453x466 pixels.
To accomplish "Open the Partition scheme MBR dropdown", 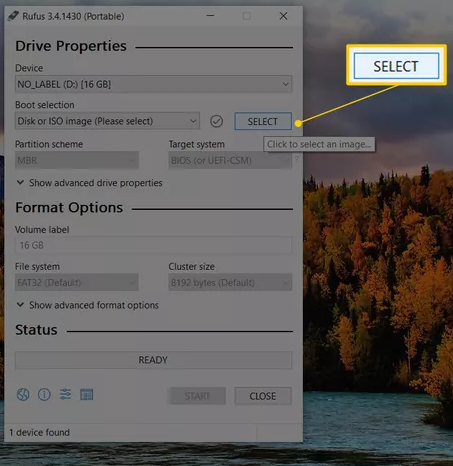I will (77, 160).
